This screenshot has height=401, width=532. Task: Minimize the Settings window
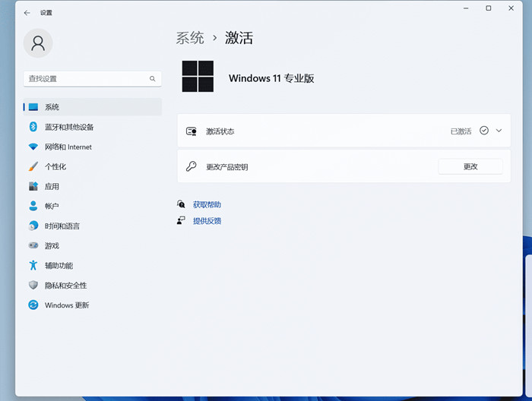tap(466, 8)
